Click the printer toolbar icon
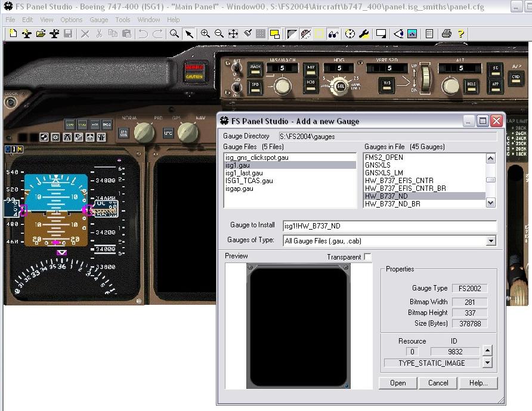This screenshot has width=532, height=411. click(447, 33)
